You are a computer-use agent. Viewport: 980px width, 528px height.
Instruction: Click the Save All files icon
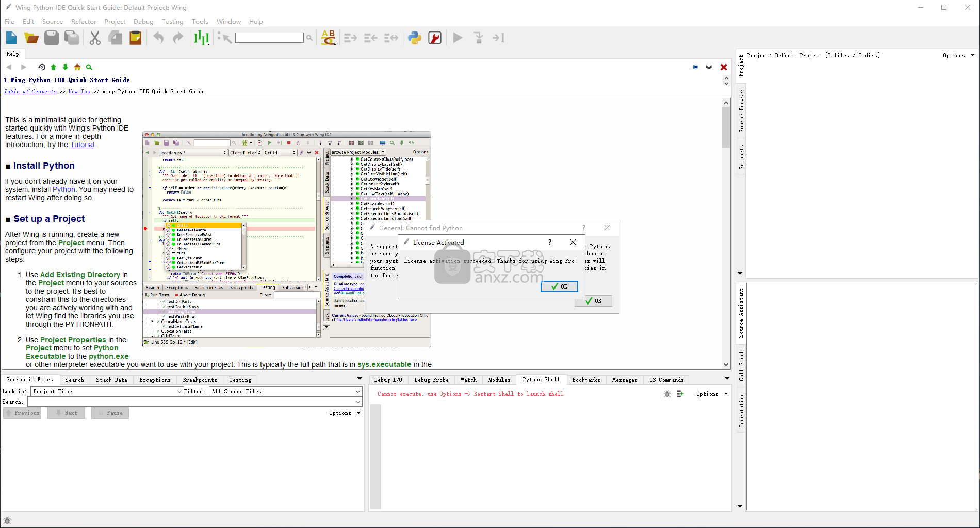point(72,38)
